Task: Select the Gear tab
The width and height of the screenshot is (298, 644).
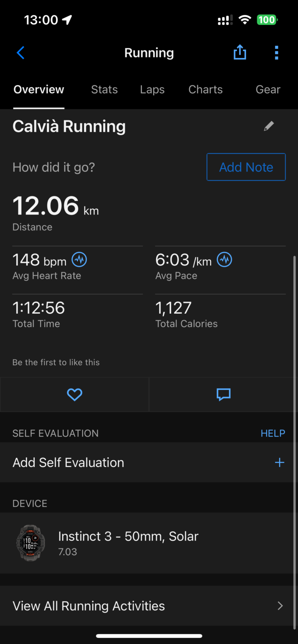Action: coord(268,90)
